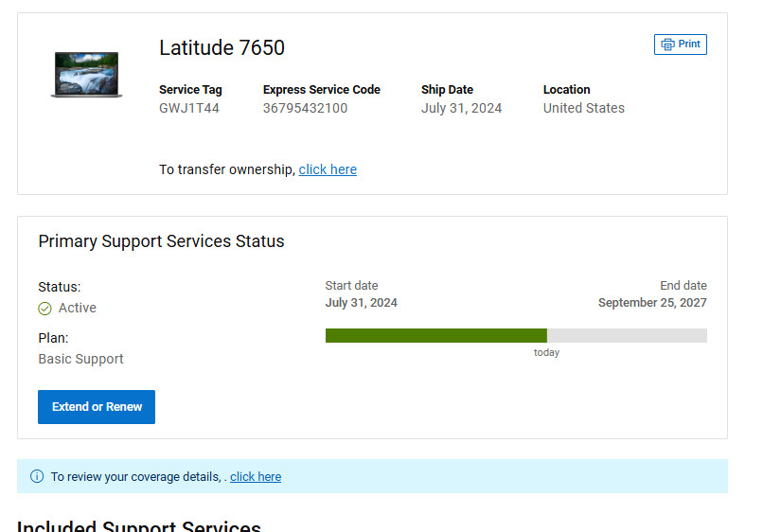Click the End date September 25, 2027
This screenshot has width=763, height=532.
(652, 303)
